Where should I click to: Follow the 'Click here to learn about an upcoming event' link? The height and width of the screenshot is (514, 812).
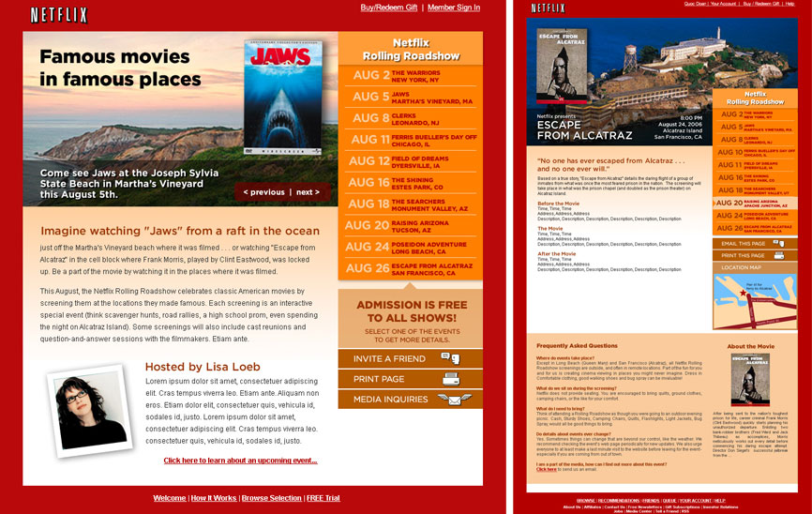tap(240, 461)
